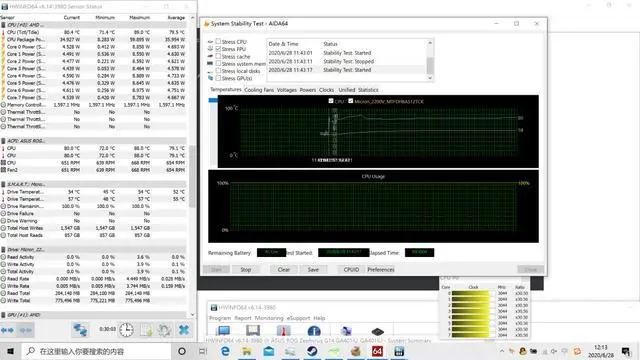
Task: Enable the Stress GPU(s) checkbox
Action: 218,78
